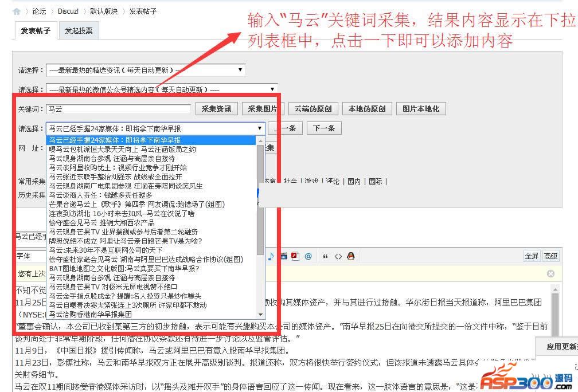Go to 论坛 in the breadcrumb
This screenshot has height=392, width=578.
point(39,11)
